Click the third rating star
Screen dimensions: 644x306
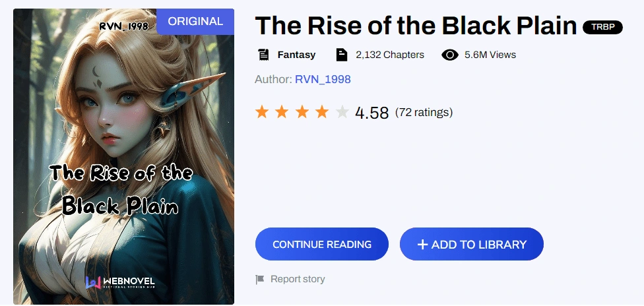coord(302,112)
